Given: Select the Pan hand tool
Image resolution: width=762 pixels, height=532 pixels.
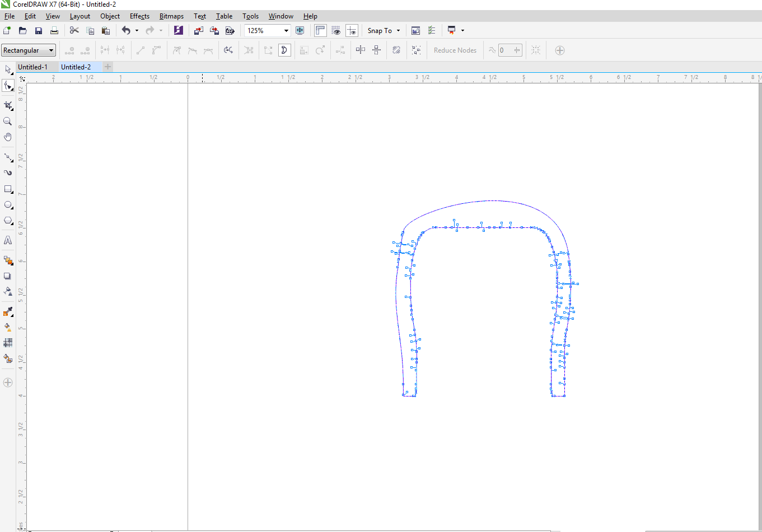Looking at the screenshot, I should tap(8, 137).
